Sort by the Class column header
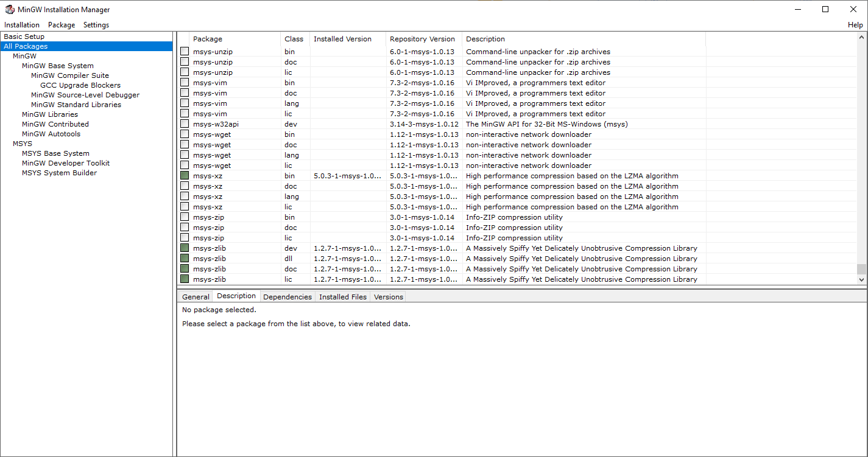This screenshot has width=868, height=457. coord(295,39)
